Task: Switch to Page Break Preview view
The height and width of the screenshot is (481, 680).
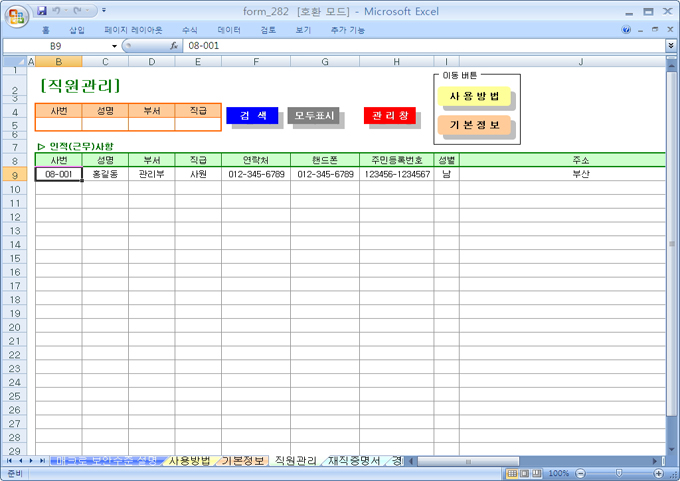Action: [x=538, y=473]
